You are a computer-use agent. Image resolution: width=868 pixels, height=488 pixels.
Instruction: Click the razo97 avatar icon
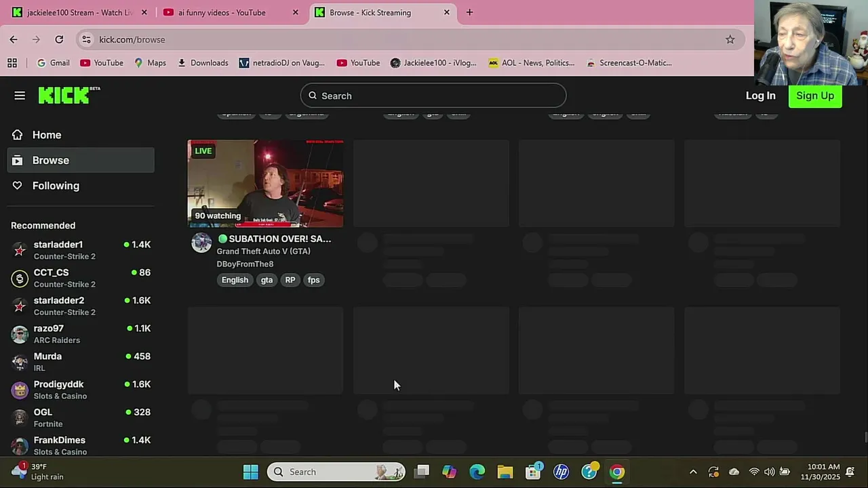click(20, 333)
